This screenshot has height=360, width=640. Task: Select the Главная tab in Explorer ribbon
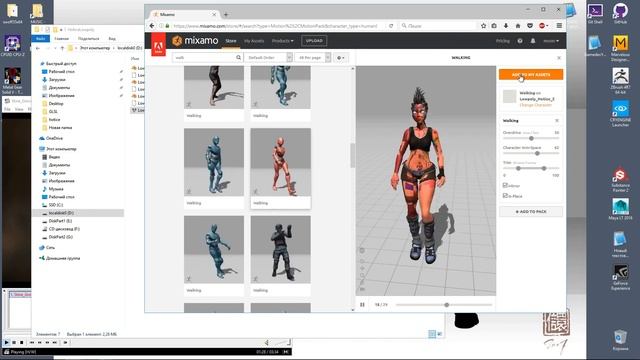pos(61,38)
